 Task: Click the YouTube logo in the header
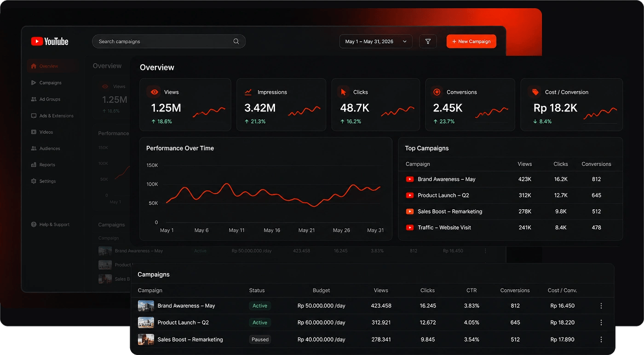50,41
